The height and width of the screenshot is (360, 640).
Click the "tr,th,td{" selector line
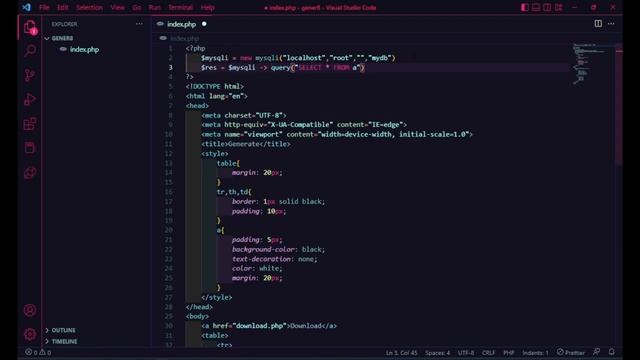pos(234,192)
